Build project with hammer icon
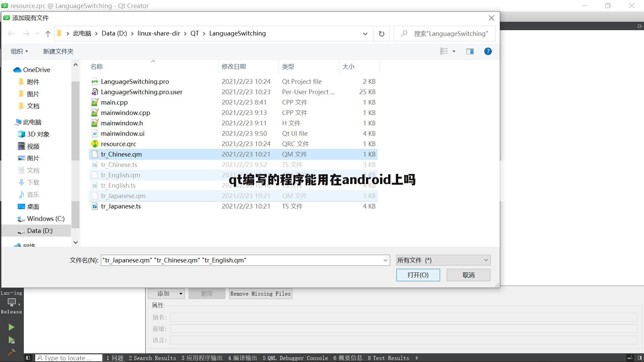This screenshot has width=644, height=362. pyautogui.click(x=11, y=352)
